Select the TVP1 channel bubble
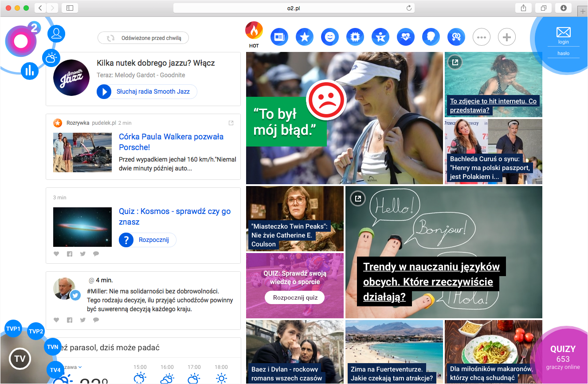588x384 pixels. click(x=13, y=329)
